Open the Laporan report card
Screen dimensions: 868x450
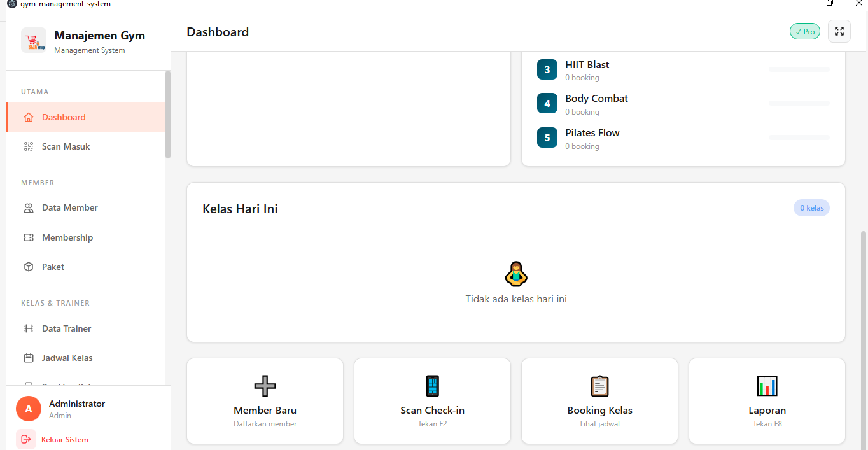click(x=767, y=401)
